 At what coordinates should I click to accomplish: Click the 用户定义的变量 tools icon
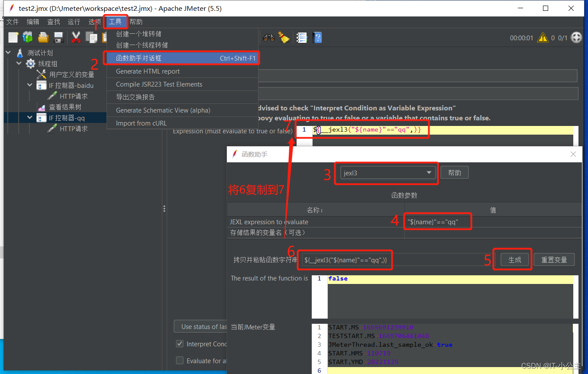(x=42, y=74)
